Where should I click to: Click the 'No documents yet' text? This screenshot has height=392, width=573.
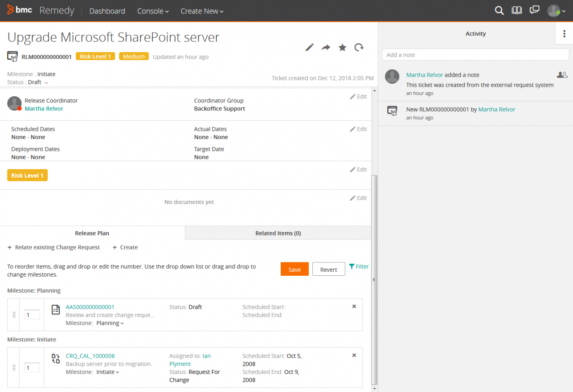(x=189, y=202)
